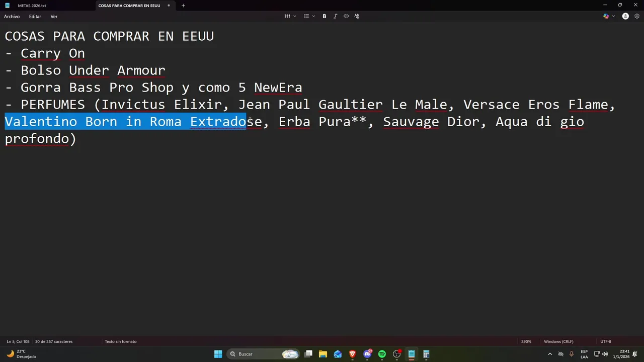
Task: Open the clock showing 23:41 1/1/2026
Action: [x=621, y=354]
